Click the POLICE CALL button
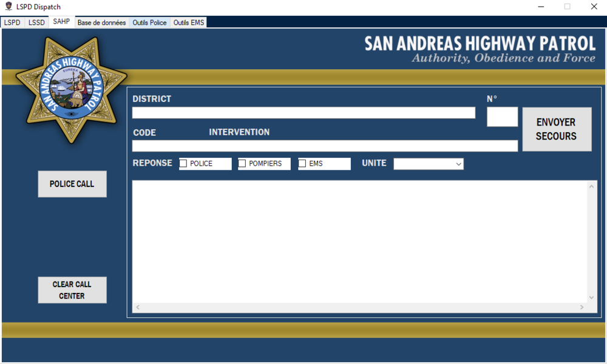The height and width of the screenshot is (364, 607). point(72,184)
